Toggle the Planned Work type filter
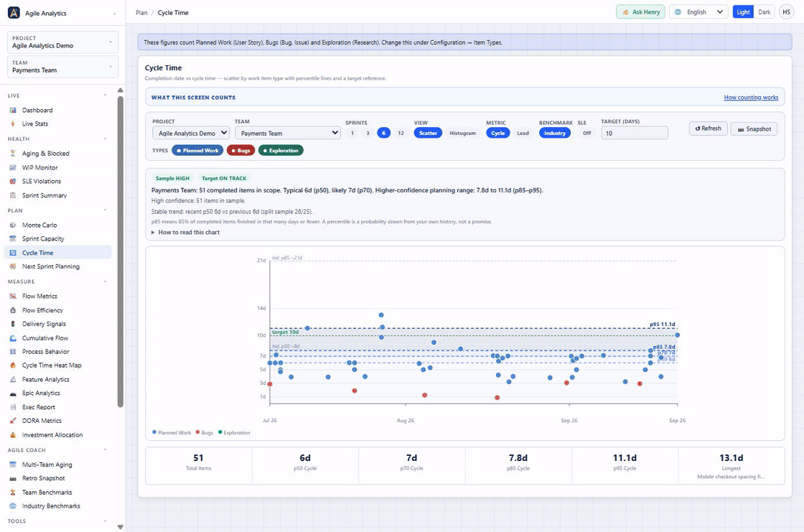 (197, 150)
